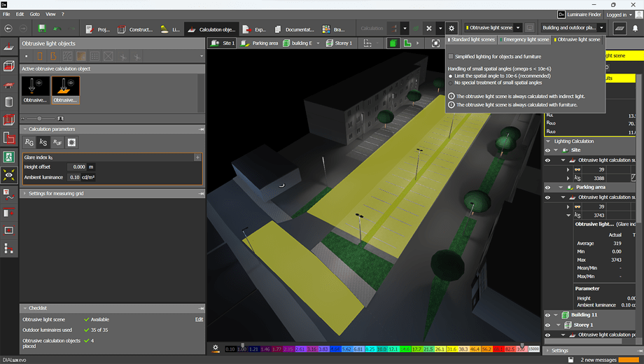Select no special treatment of small angles
The width and height of the screenshot is (644, 364).
point(451,83)
